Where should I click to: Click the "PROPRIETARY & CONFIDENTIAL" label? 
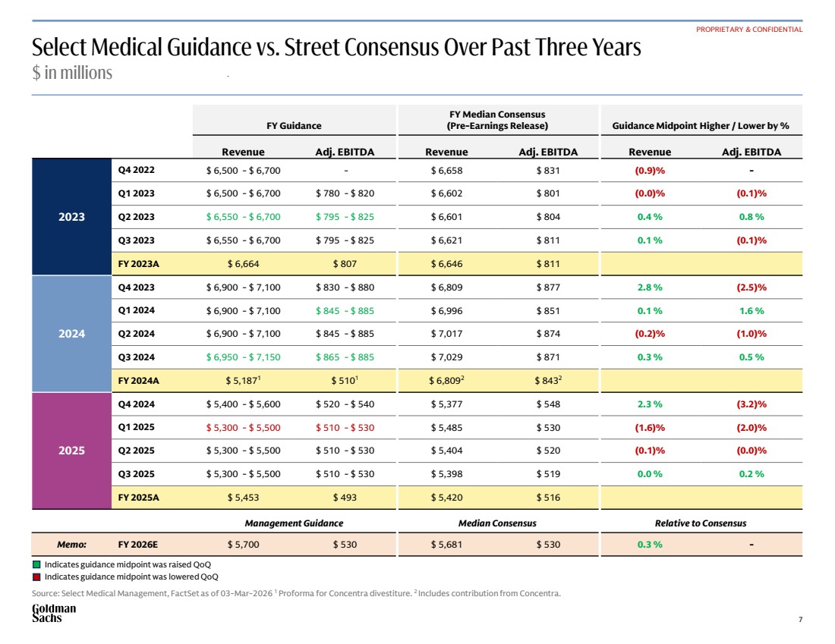pyautogui.click(x=749, y=30)
